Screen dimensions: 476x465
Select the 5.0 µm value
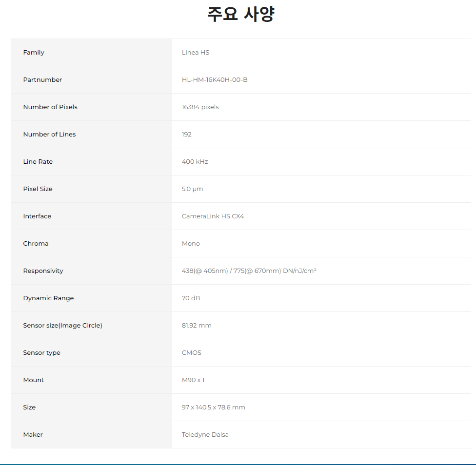(x=192, y=189)
